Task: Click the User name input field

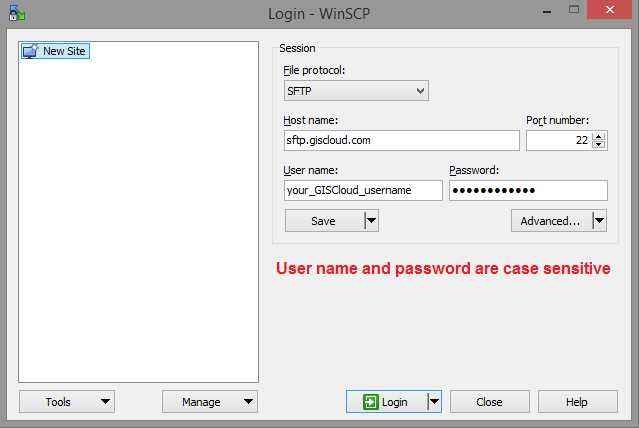Action: pyautogui.click(x=363, y=190)
